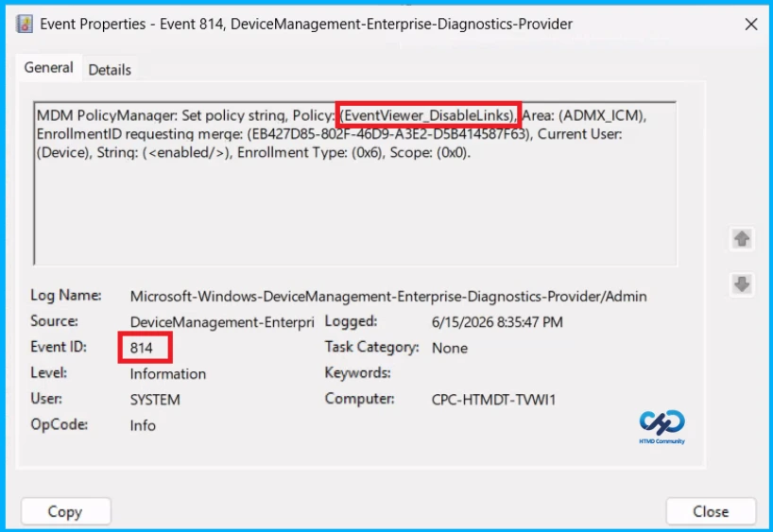
Task: Select the Log Name value ending in Provider/Admin
Action: (388, 297)
